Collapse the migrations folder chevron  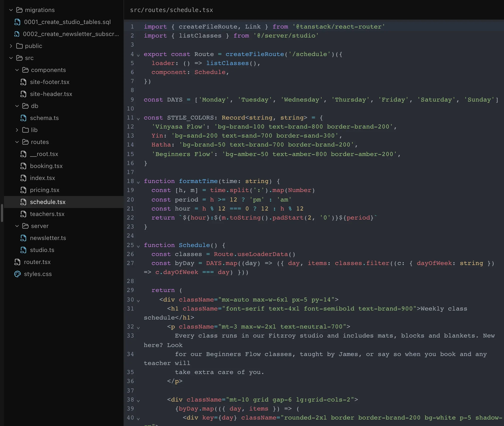11,10
